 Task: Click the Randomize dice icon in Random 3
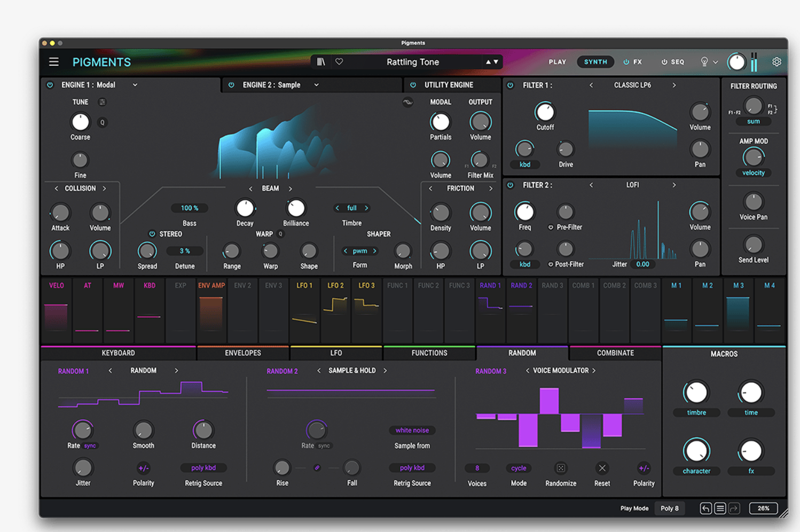561,468
